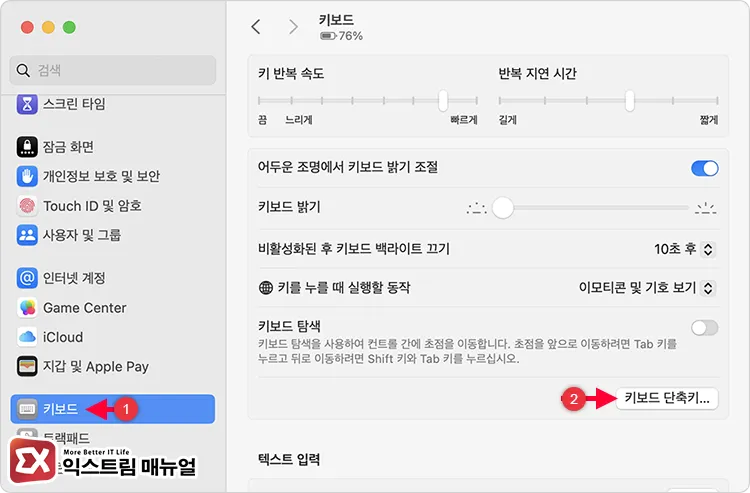Click the Touch ID fingerprint icon

[27, 206]
